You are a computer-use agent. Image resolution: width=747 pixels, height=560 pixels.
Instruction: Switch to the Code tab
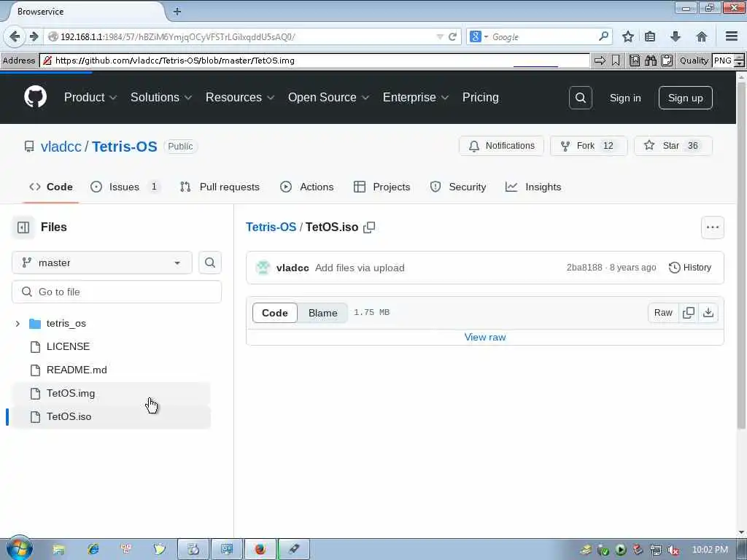click(51, 187)
